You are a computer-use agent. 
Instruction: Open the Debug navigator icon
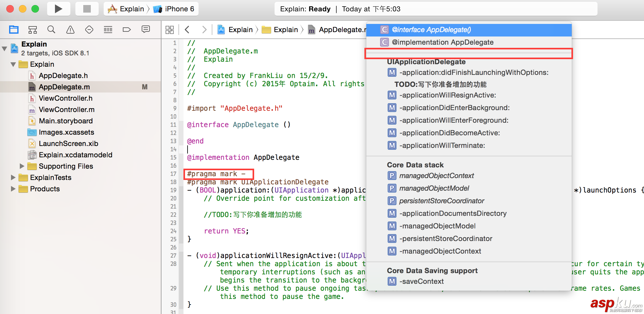coord(108,30)
